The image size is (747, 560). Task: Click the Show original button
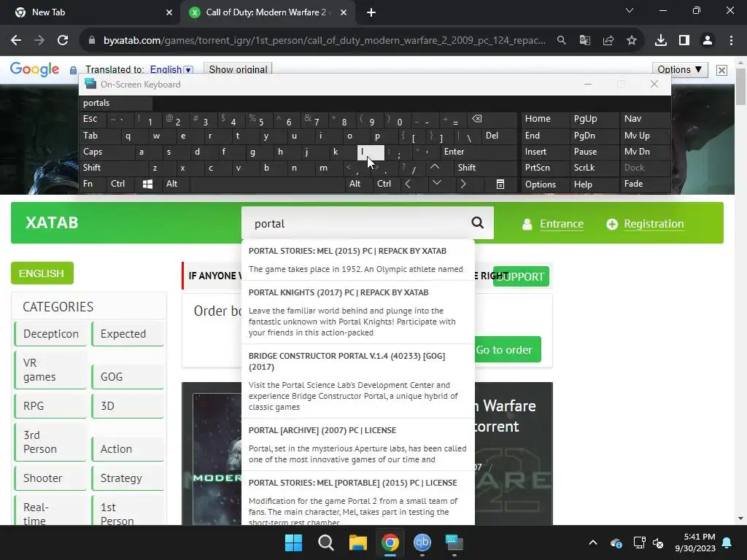point(238,69)
